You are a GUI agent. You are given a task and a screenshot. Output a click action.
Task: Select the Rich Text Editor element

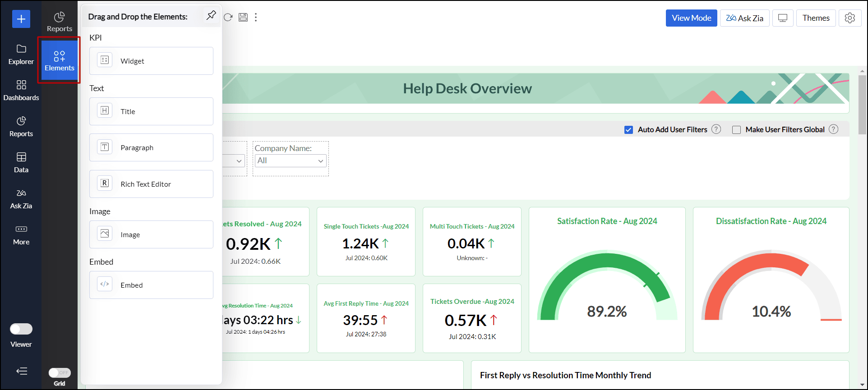[151, 184]
